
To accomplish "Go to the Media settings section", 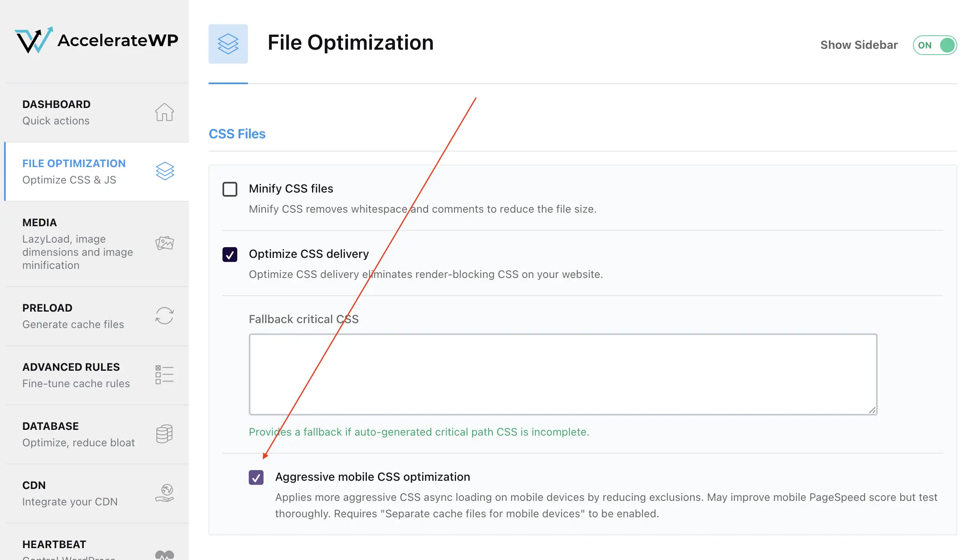I will 40,223.
